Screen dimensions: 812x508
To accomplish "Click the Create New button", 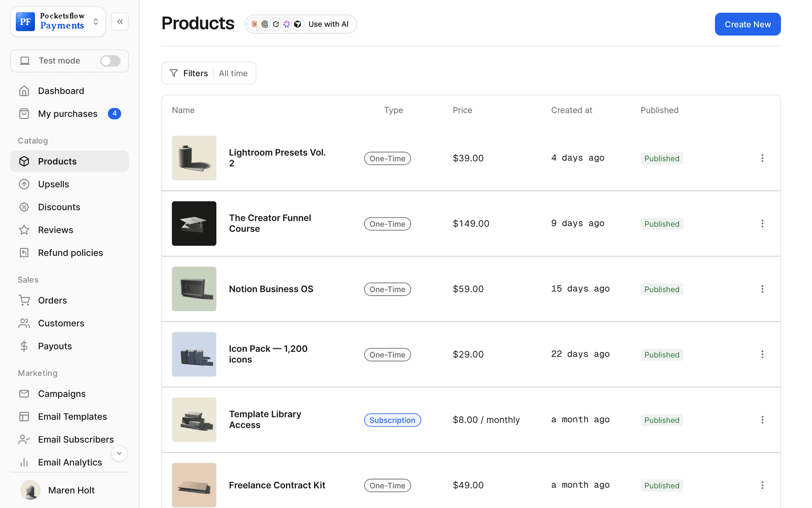I will (747, 24).
